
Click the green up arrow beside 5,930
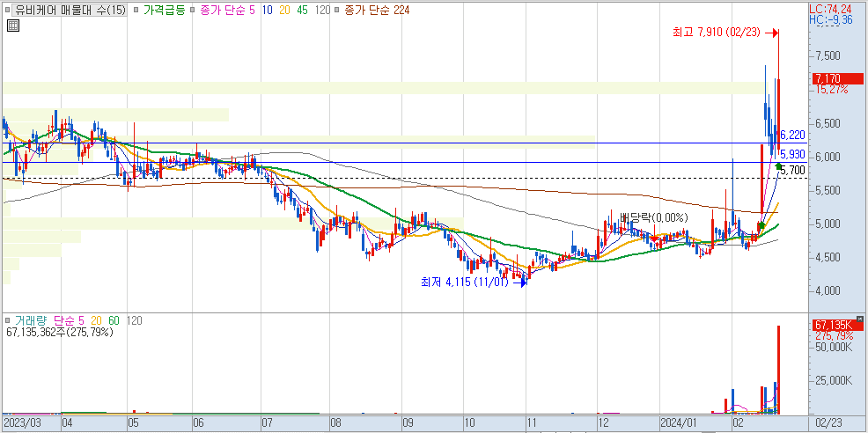pos(778,166)
